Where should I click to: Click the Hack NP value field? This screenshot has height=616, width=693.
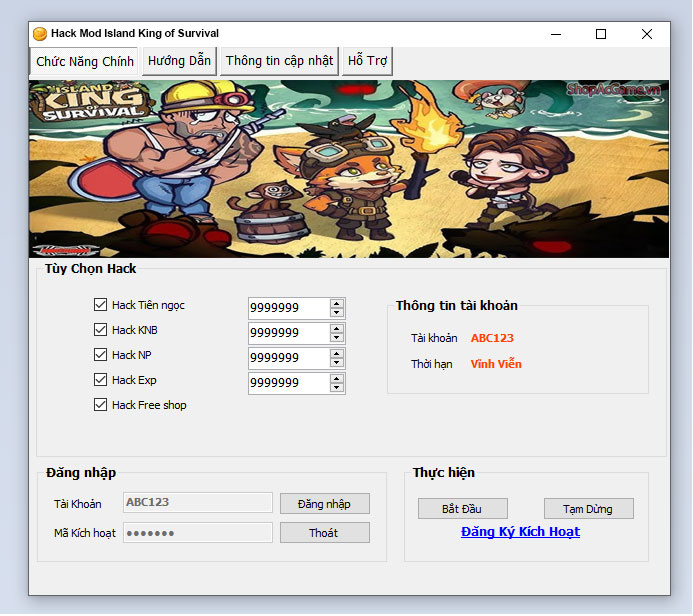pos(289,358)
